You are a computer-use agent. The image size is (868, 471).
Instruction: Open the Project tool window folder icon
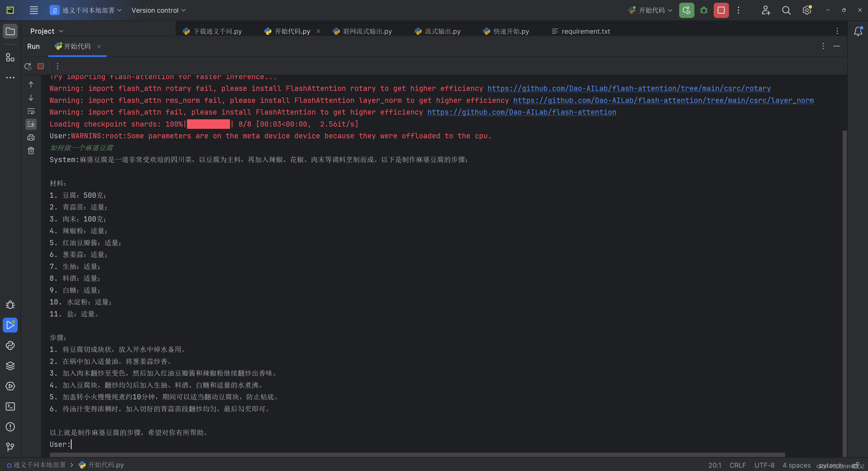[10, 31]
